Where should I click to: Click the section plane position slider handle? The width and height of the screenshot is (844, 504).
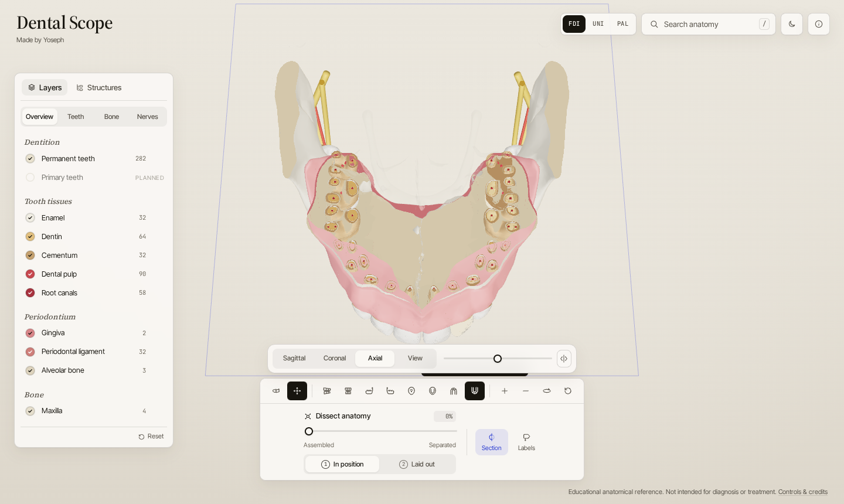[x=498, y=359]
